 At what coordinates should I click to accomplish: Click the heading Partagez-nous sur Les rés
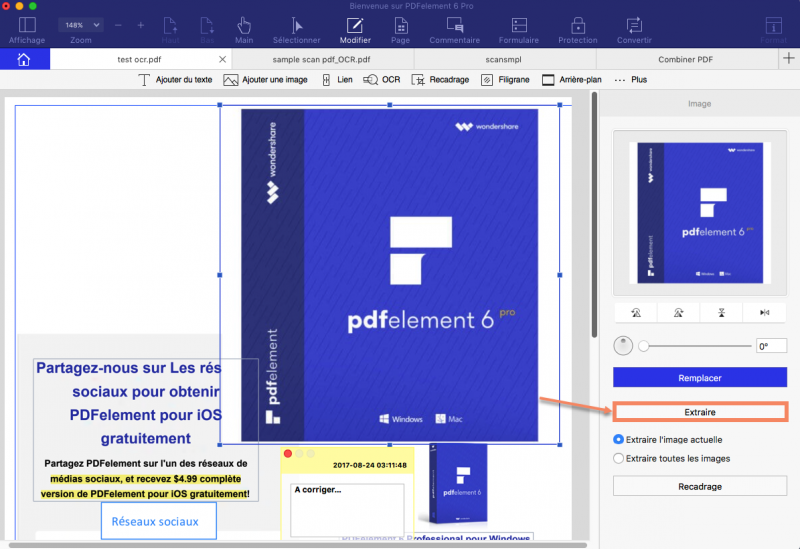coord(129,368)
